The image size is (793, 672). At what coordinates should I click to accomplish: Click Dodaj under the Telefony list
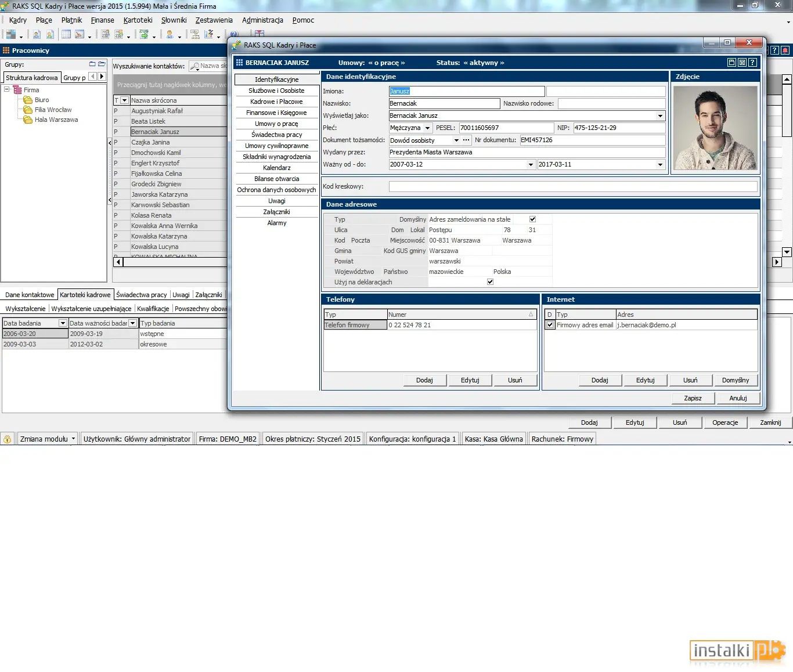click(424, 380)
